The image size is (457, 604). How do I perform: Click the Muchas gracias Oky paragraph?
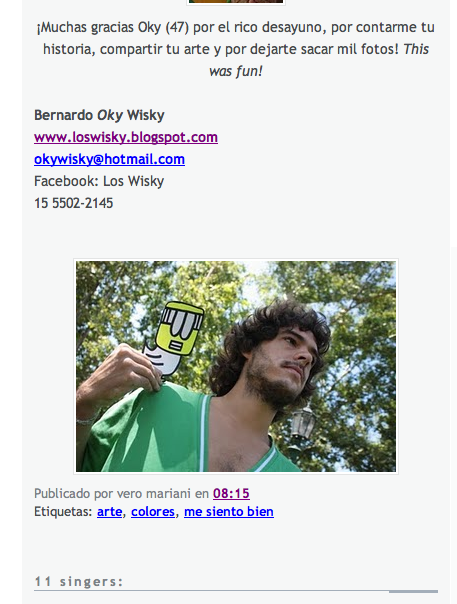click(236, 49)
